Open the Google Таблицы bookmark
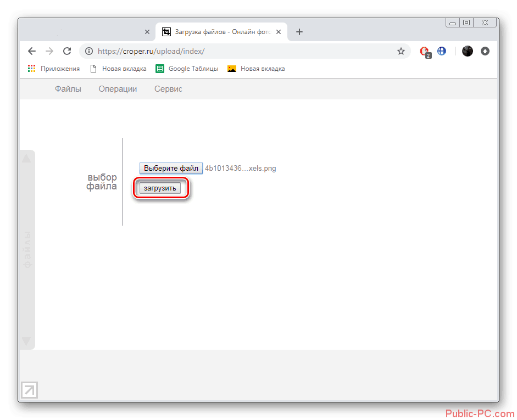Screen dimensions: 517x420 click(187, 69)
